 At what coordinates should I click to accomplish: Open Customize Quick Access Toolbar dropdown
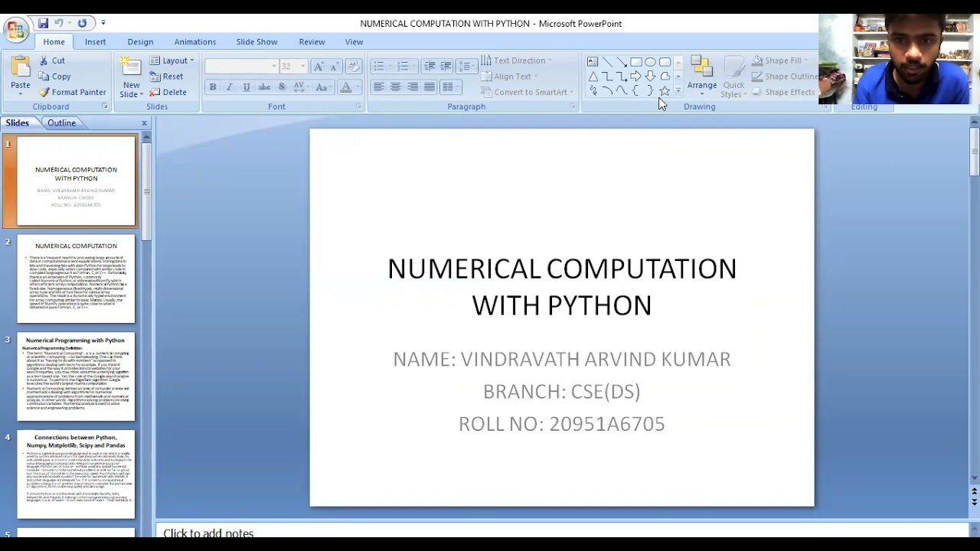click(x=103, y=24)
